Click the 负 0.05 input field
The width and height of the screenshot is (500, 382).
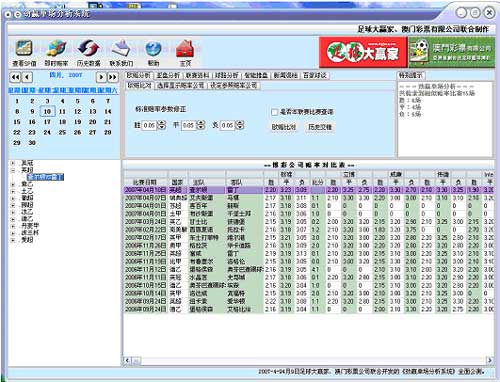coord(229,125)
